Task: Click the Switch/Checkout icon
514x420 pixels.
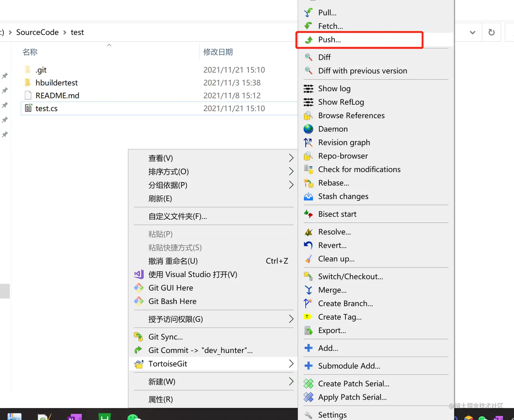Action: point(308,277)
